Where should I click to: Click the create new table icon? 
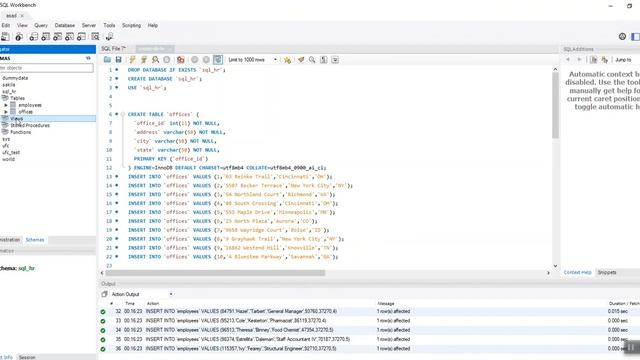pos(45,37)
